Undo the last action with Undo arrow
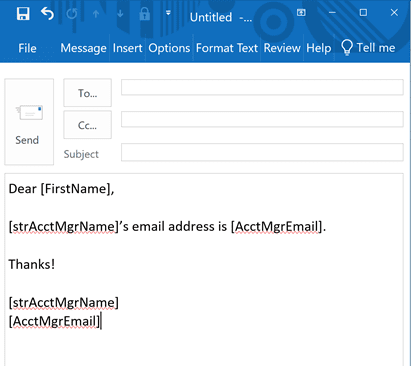The image size is (411, 366). click(47, 14)
